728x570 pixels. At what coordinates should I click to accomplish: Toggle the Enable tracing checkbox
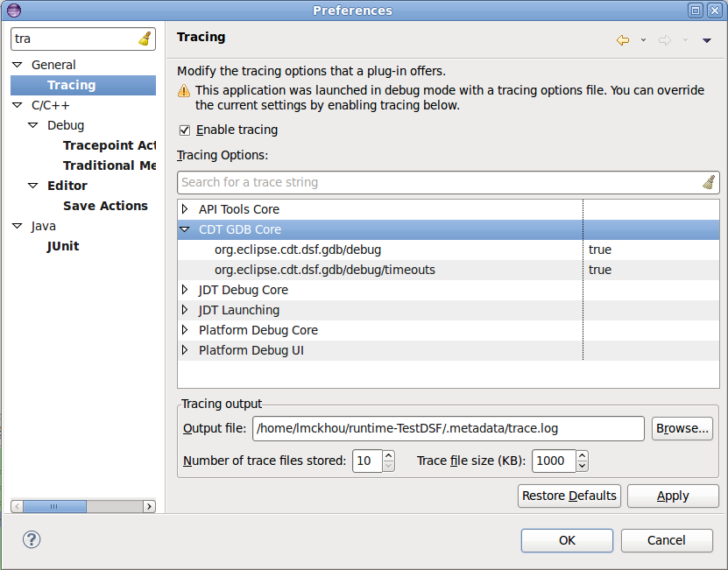point(185,130)
